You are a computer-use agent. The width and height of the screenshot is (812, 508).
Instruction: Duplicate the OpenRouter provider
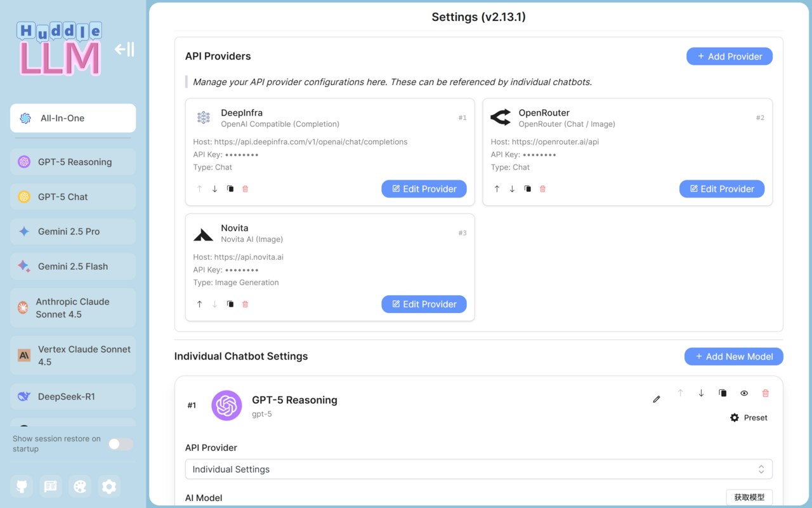[527, 189]
